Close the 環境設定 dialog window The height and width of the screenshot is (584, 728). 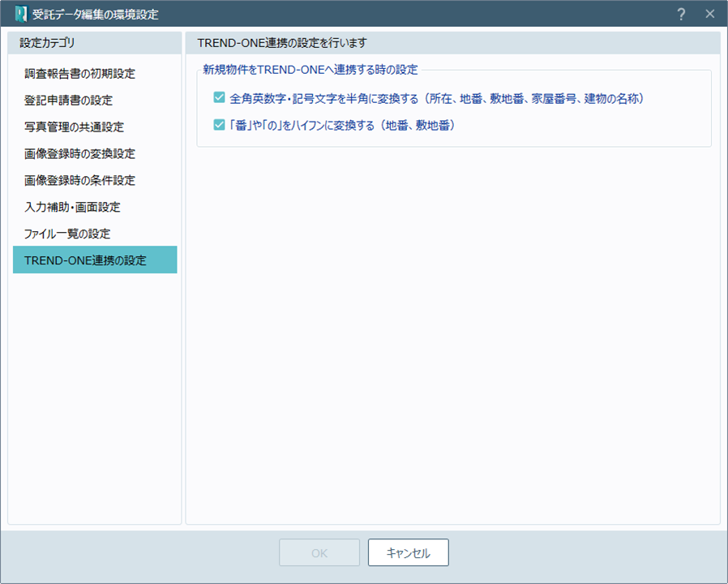coord(710,14)
